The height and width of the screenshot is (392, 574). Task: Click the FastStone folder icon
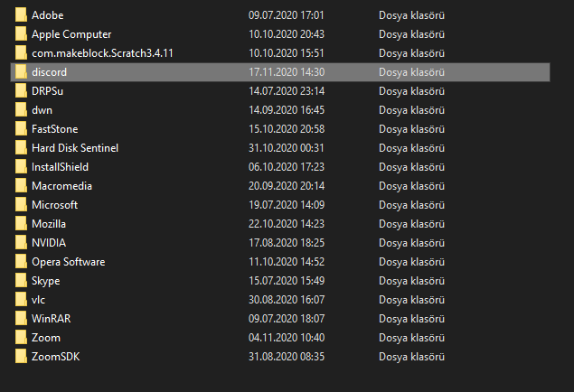pos(21,129)
